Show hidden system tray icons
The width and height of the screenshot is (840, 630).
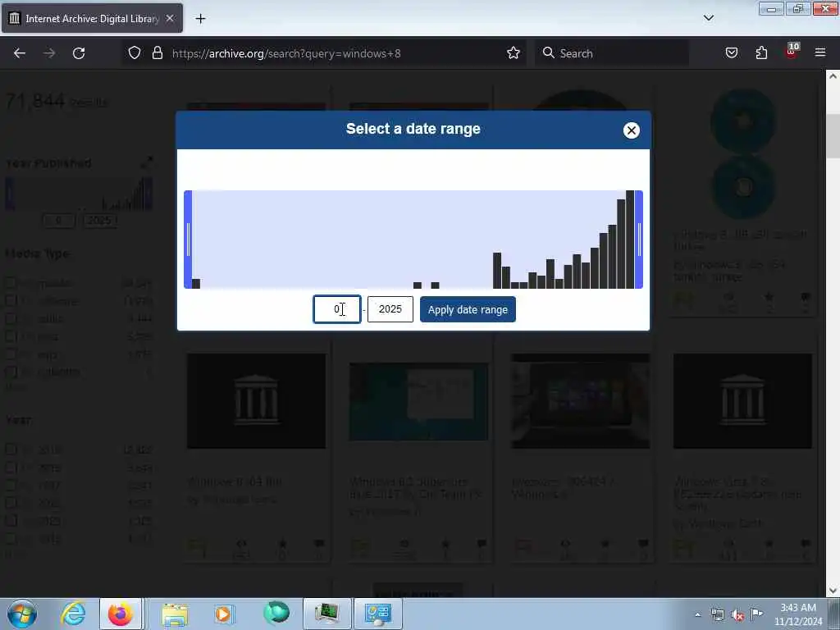(x=697, y=614)
